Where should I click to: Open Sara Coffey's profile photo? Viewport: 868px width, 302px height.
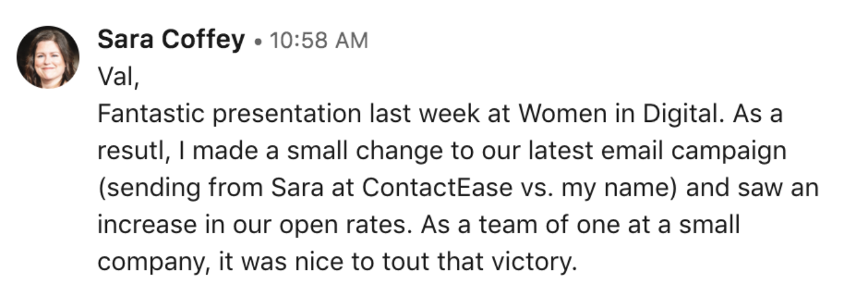coord(48,57)
